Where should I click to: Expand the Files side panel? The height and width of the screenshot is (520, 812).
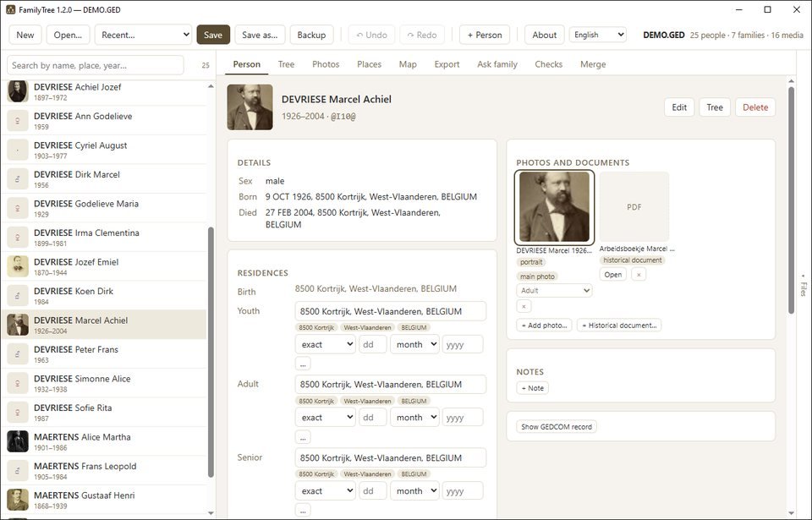tap(804, 285)
